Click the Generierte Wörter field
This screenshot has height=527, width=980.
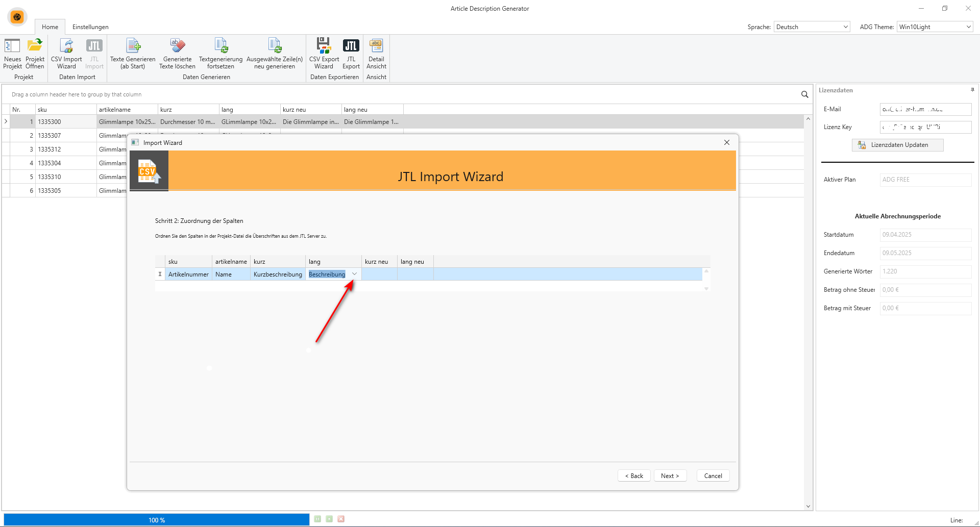[x=925, y=271]
